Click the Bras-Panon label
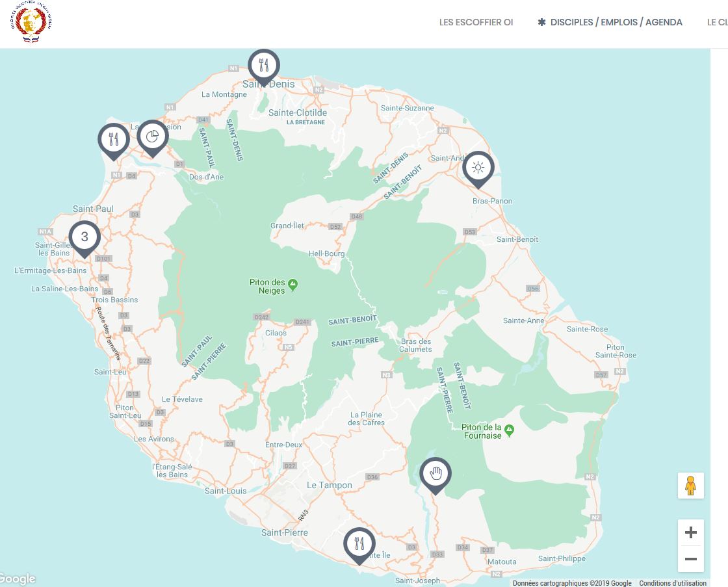 click(x=492, y=201)
